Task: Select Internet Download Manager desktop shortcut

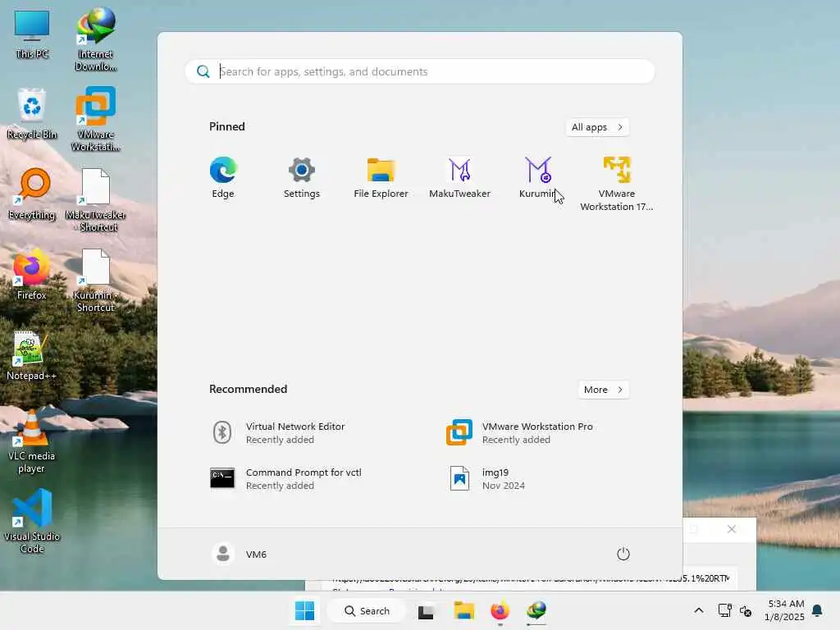Action: pos(96,39)
